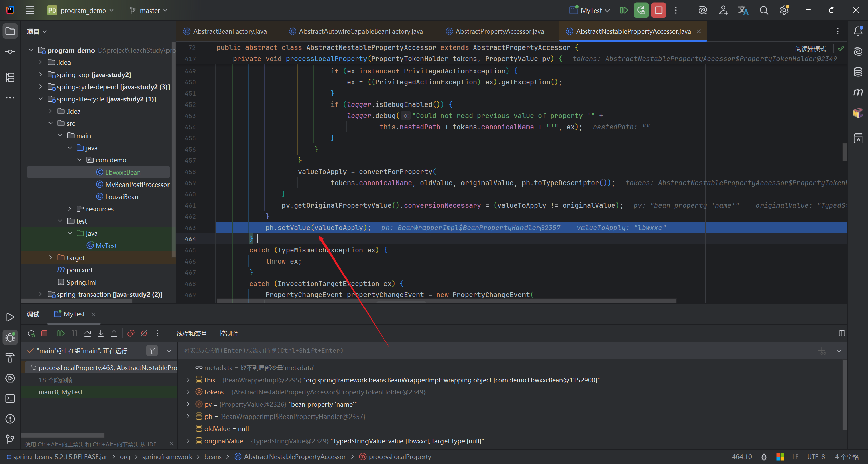Screen dimensions: 868x464
Task: Click the Step Into debug icon
Action: 101,334
